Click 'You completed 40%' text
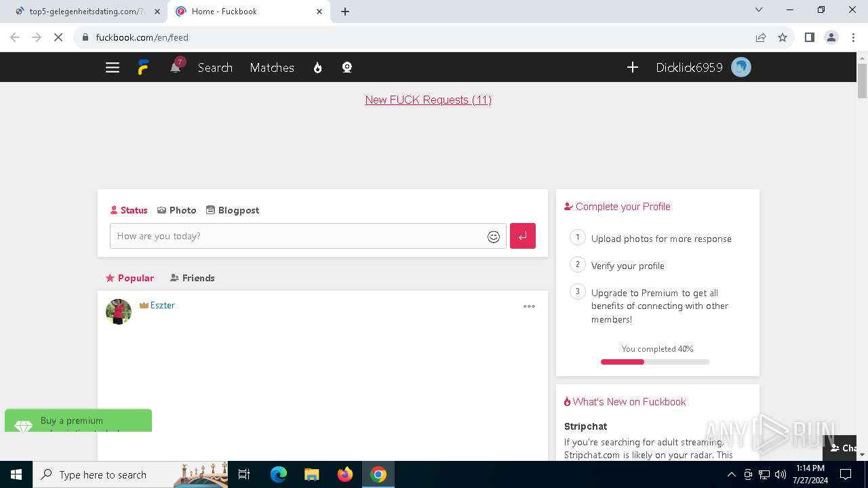 (657, 349)
